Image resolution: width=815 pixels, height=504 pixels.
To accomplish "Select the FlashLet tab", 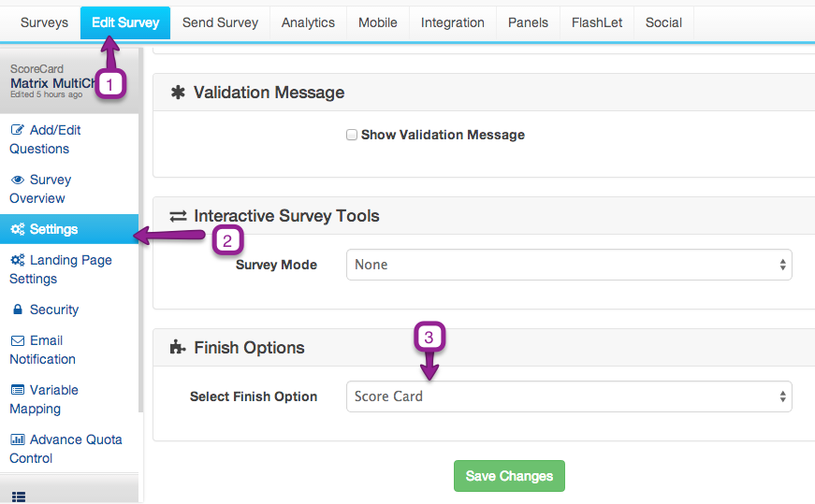I will point(596,22).
